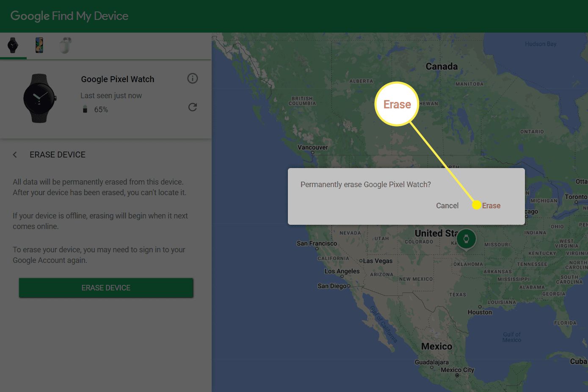Click the Google Pixel Watch image

pyautogui.click(x=39, y=98)
